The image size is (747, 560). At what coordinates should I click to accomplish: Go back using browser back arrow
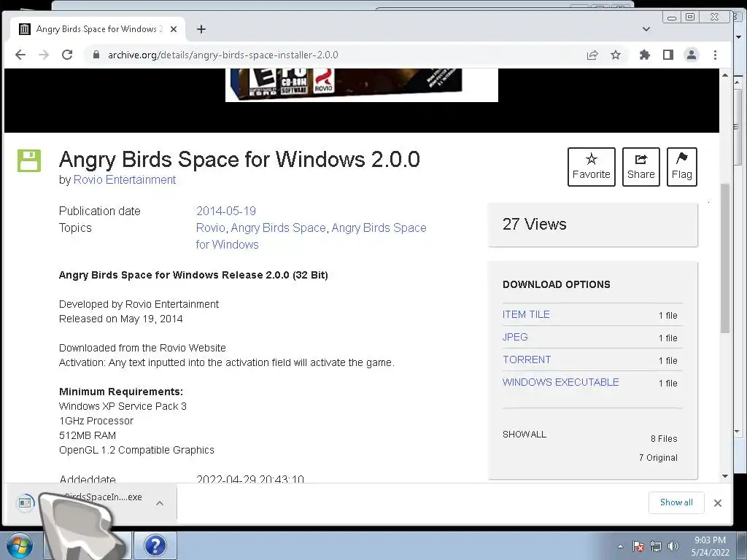(20, 55)
